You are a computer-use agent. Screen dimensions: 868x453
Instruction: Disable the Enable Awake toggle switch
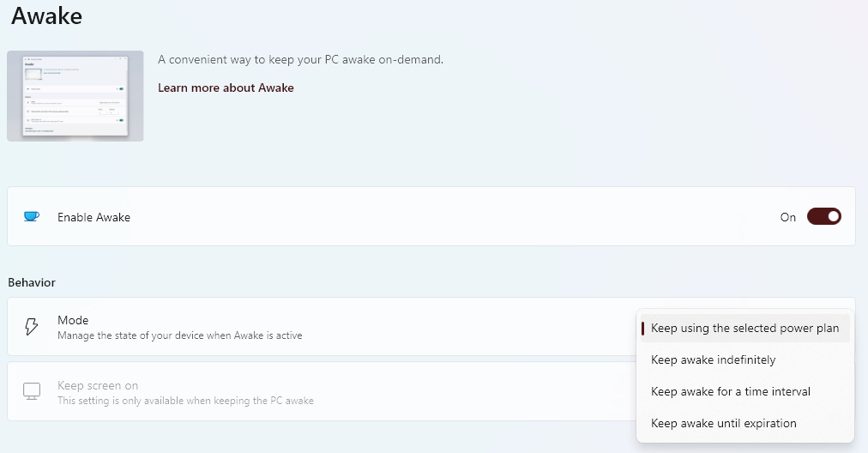pyautogui.click(x=823, y=217)
